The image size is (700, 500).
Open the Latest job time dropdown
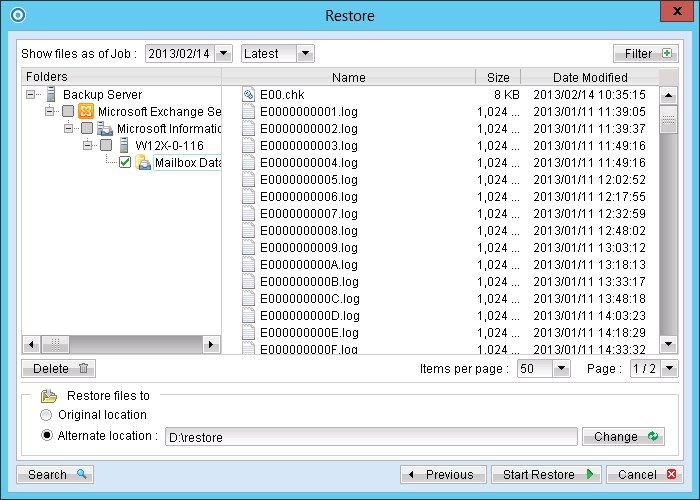(x=305, y=54)
